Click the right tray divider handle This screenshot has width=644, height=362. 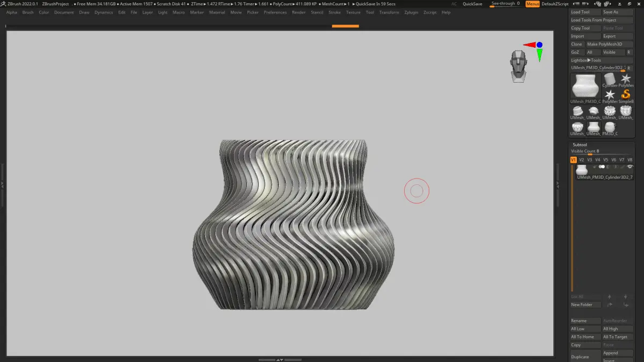(x=557, y=184)
